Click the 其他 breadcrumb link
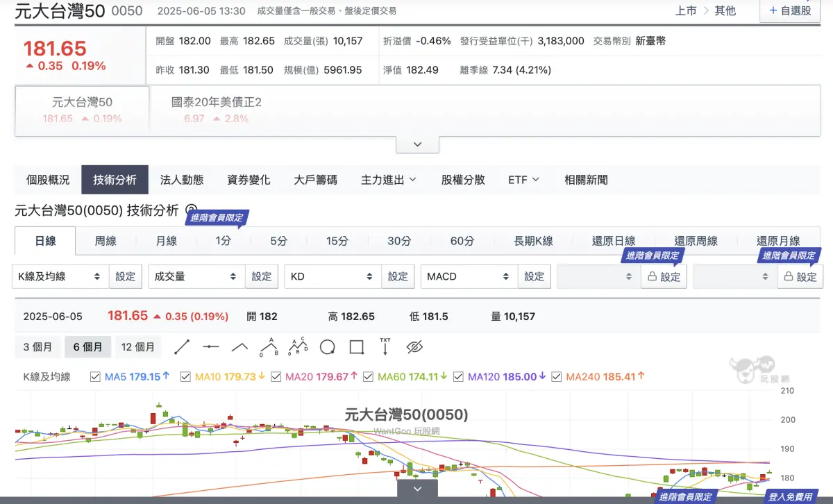The height and width of the screenshot is (504, 833). point(725,10)
